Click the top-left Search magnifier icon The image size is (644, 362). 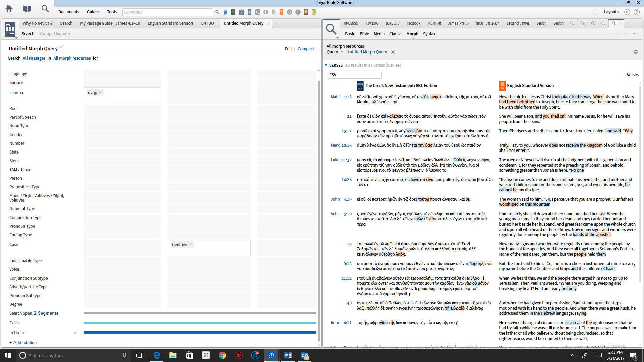pyautogui.click(x=45, y=9)
